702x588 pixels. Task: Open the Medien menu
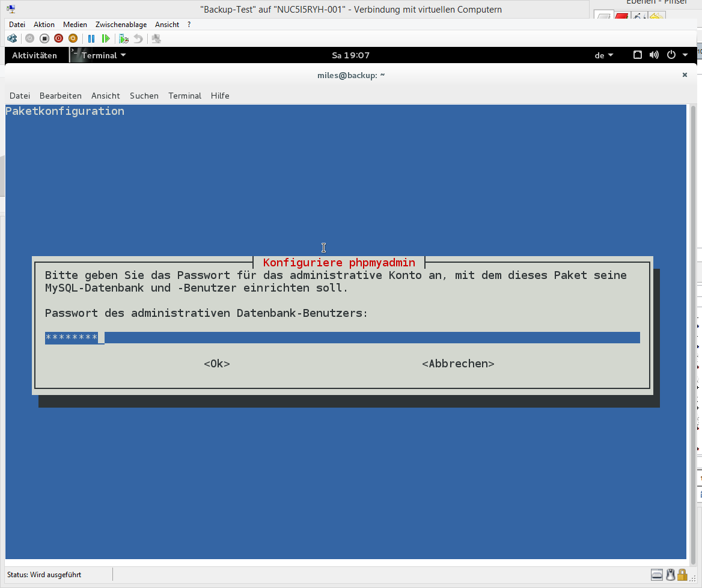[x=75, y=25]
